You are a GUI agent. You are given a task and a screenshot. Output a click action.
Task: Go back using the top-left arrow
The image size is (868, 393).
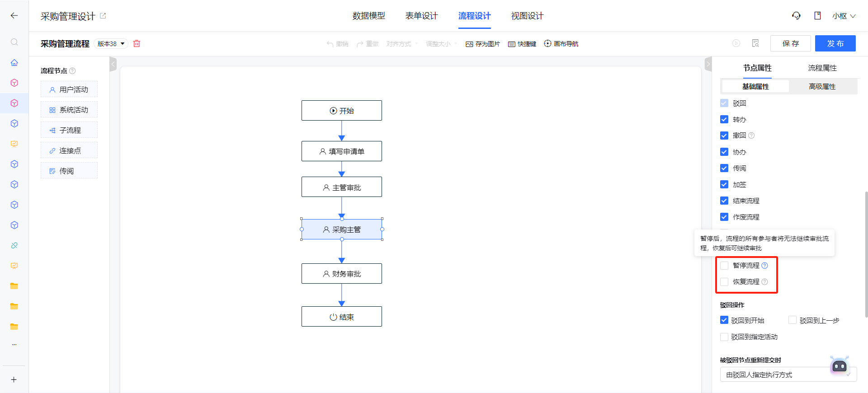point(14,16)
